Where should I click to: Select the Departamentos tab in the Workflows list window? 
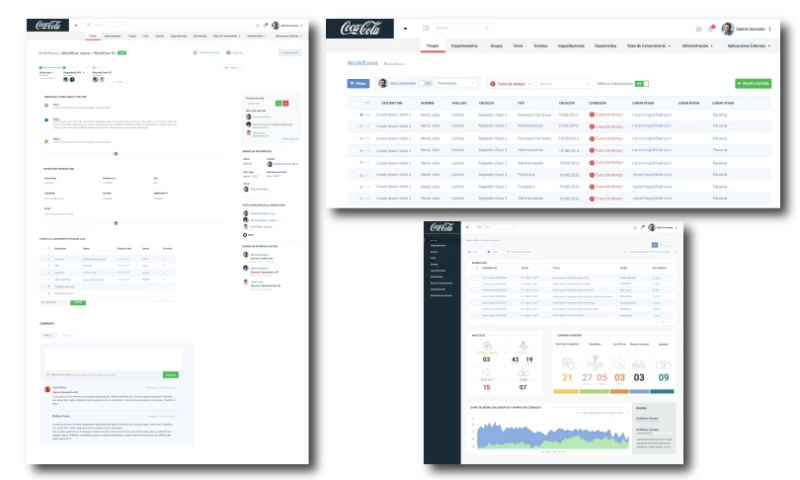point(464,46)
